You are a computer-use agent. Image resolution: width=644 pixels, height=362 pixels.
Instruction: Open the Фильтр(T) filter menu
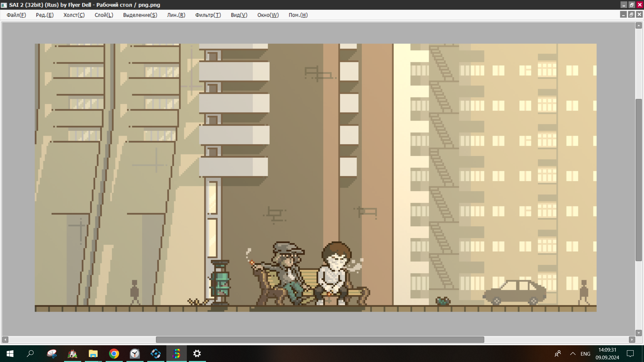tap(208, 15)
